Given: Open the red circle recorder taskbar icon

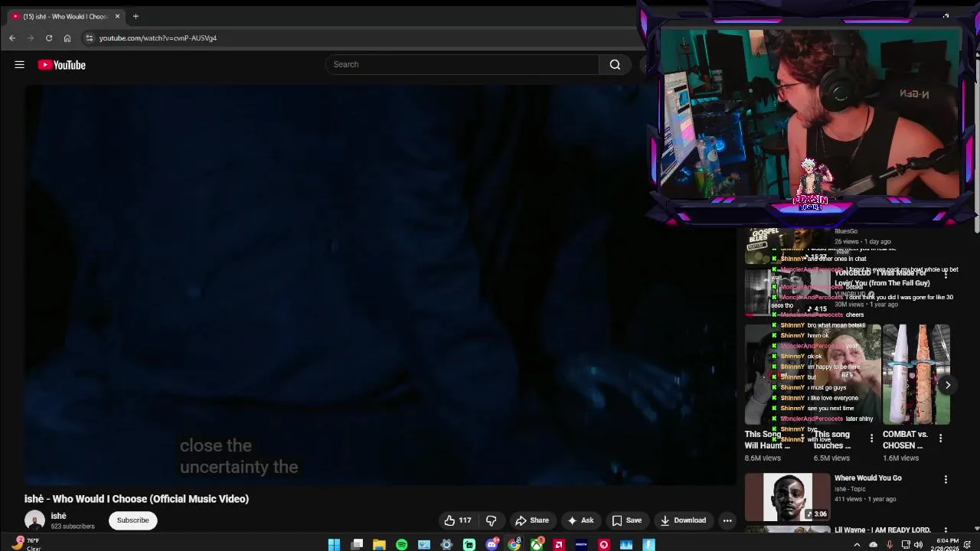Looking at the screenshot, I should (604, 545).
